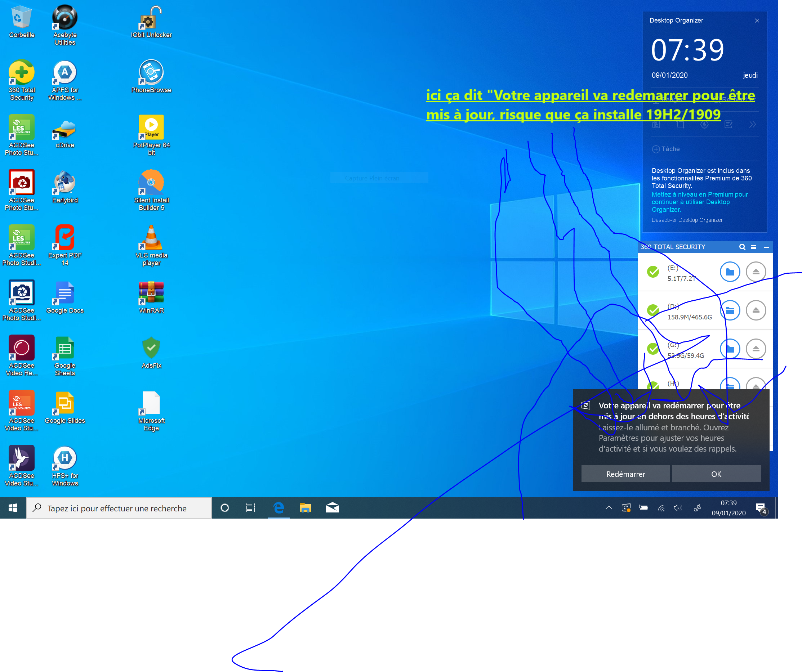This screenshot has width=802, height=672.
Task: Click the volume speaker tray icon
Action: pos(678,508)
